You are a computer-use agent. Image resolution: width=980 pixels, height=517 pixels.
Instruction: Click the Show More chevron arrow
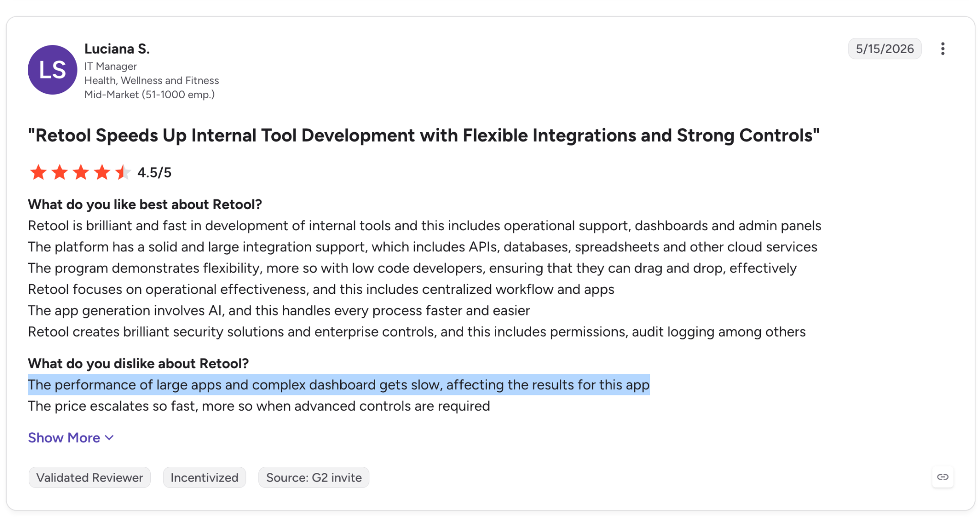(109, 438)
